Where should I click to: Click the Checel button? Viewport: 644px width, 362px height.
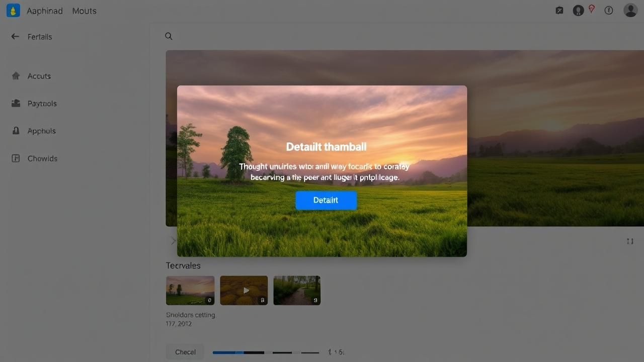tap(185, 352)
